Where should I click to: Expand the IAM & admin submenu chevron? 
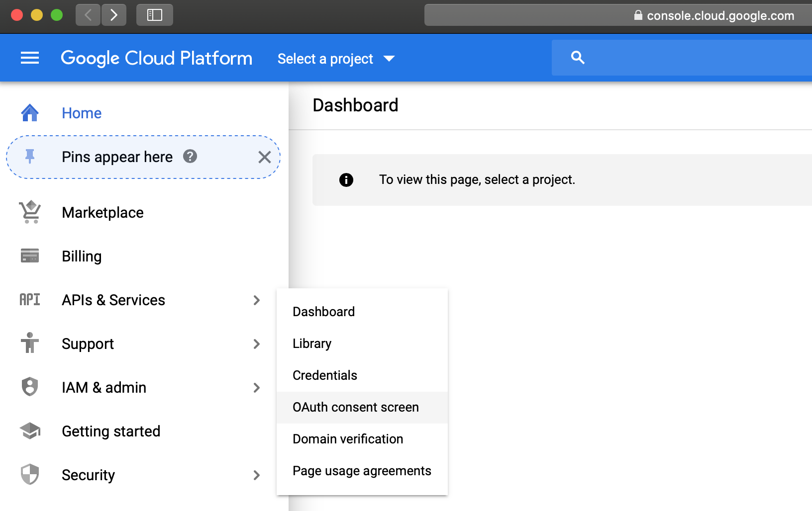coord(257,388)
